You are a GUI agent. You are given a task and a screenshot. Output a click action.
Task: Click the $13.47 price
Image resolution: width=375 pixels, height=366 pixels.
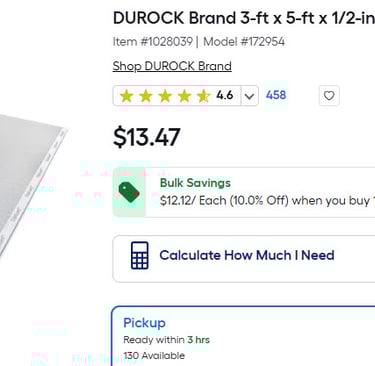[x=147, y=137]
